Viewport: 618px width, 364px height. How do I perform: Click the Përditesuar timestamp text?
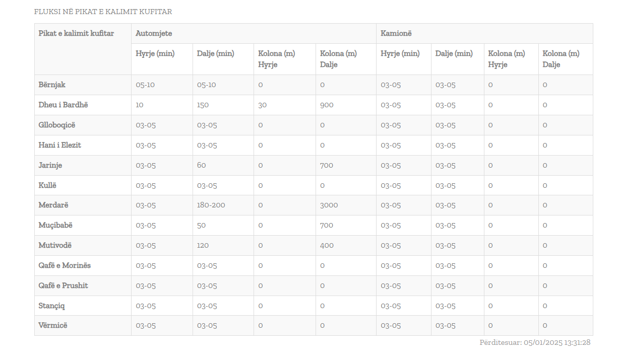[535, 342]
